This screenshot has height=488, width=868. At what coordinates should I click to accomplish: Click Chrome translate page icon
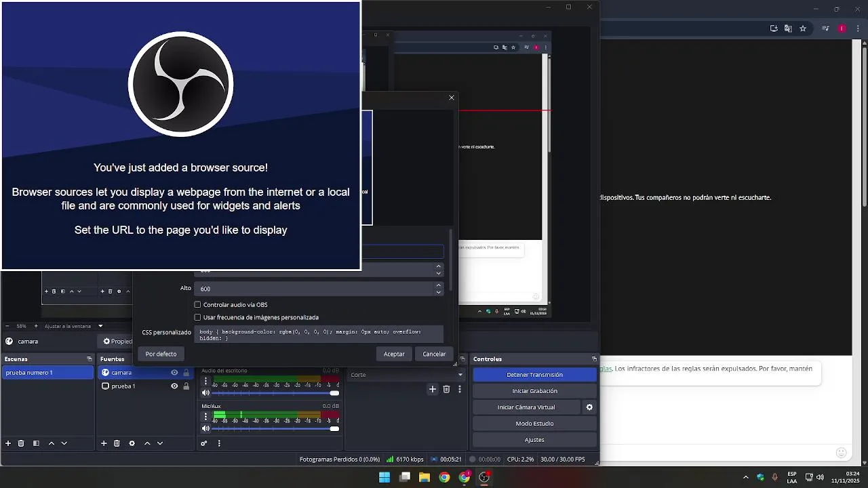[x=788, y=28]
